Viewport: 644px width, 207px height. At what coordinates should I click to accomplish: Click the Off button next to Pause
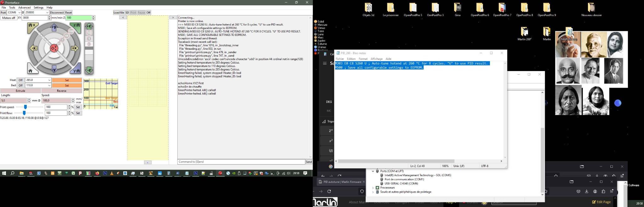click(148, 13)
